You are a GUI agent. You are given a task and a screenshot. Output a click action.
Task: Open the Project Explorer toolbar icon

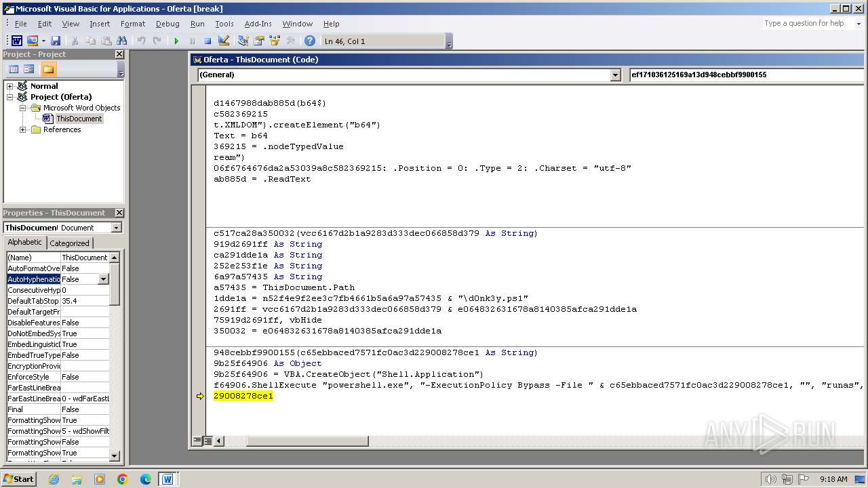coord(243,41)
